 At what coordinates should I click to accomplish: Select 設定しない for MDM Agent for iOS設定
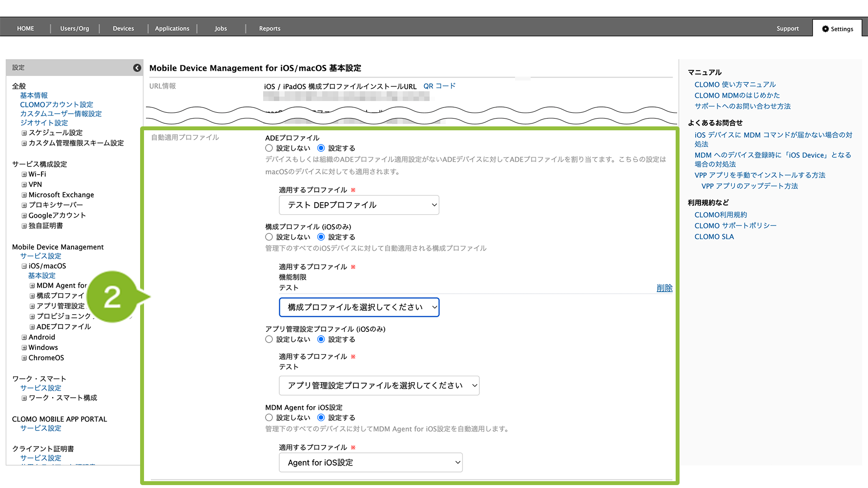coord(269,417)
